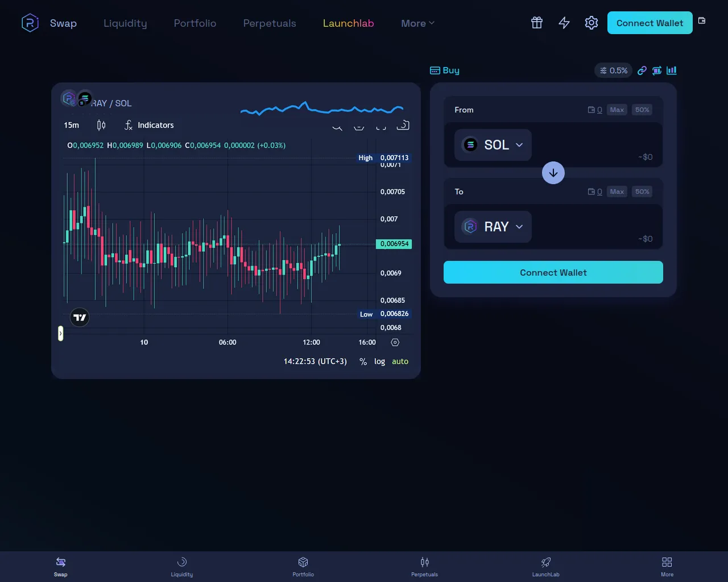Go to the Liquidity tab
The image size is (728, 582).
click(x=125, y=23)
